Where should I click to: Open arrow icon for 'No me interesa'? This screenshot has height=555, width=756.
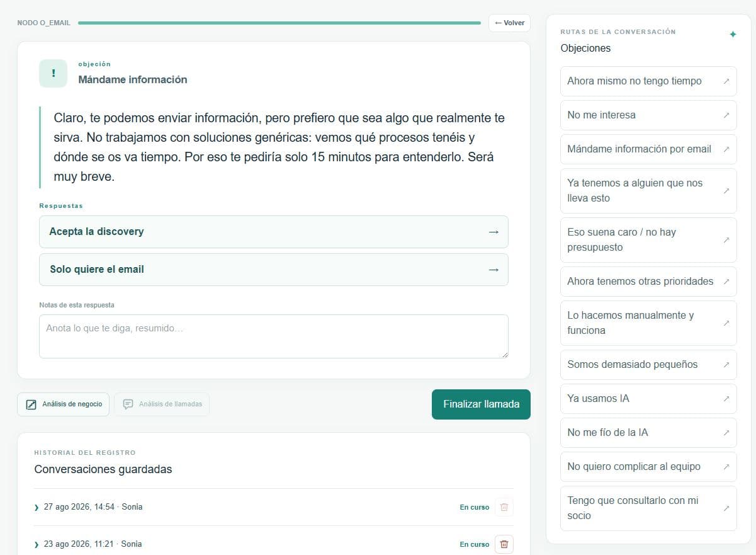click(x=726, y=115)
